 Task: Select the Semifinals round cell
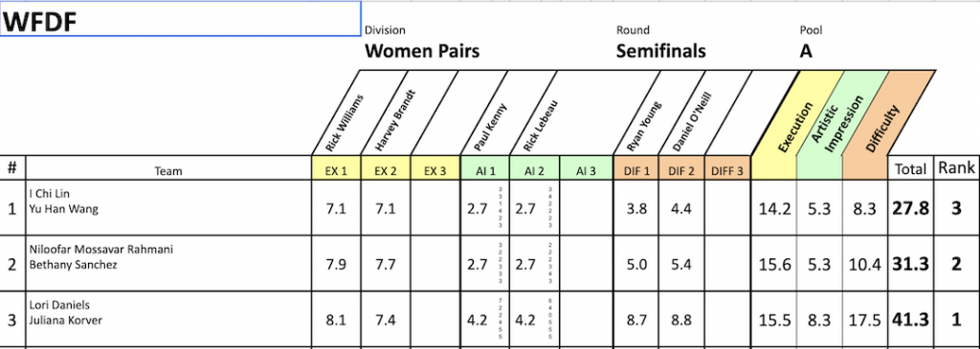660,51
